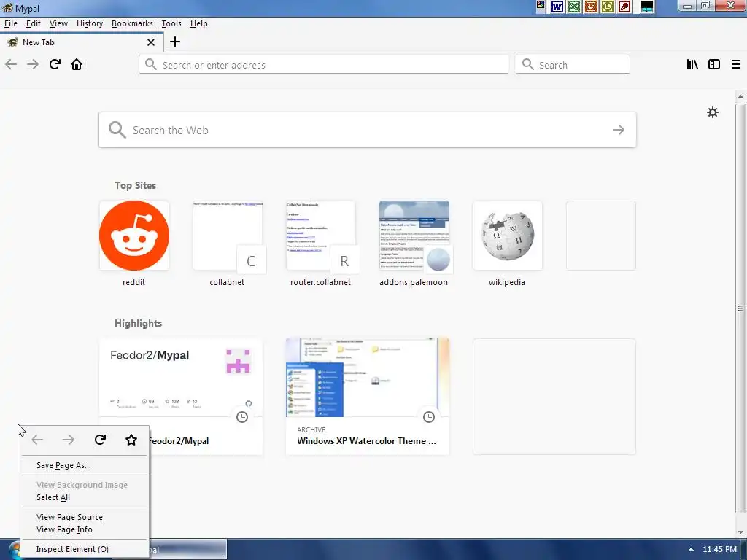Launch Excel from the Office shortcut bar
Image resolution: width=747 pixels, height=560 pixels.
pyautogui.click(x=574, y=7)
